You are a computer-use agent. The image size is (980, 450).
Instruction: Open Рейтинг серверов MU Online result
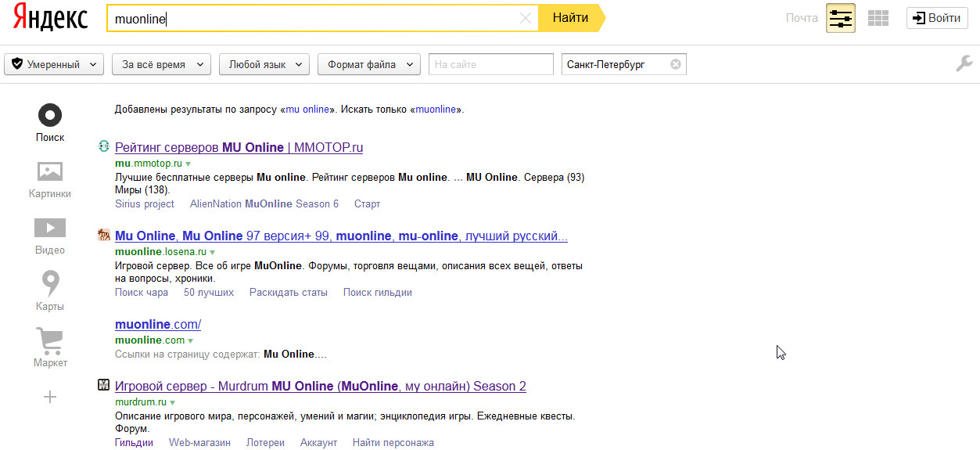tap(239, 147)
